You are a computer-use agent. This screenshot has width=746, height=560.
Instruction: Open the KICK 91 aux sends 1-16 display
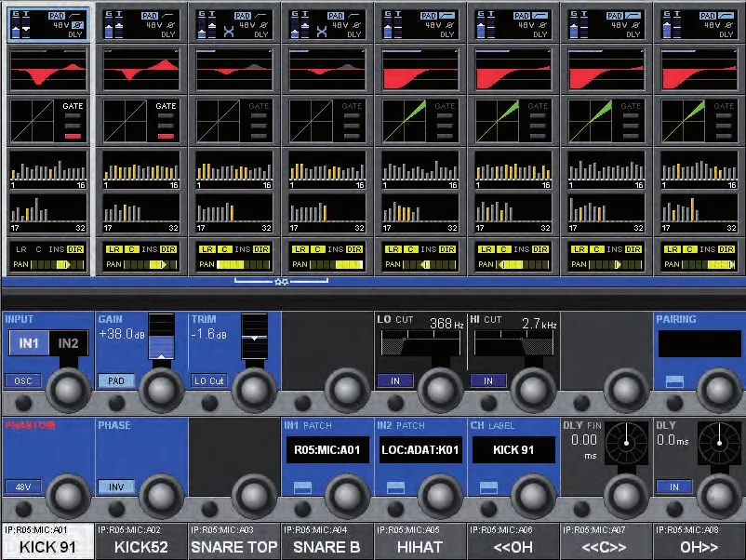(48, 170)
